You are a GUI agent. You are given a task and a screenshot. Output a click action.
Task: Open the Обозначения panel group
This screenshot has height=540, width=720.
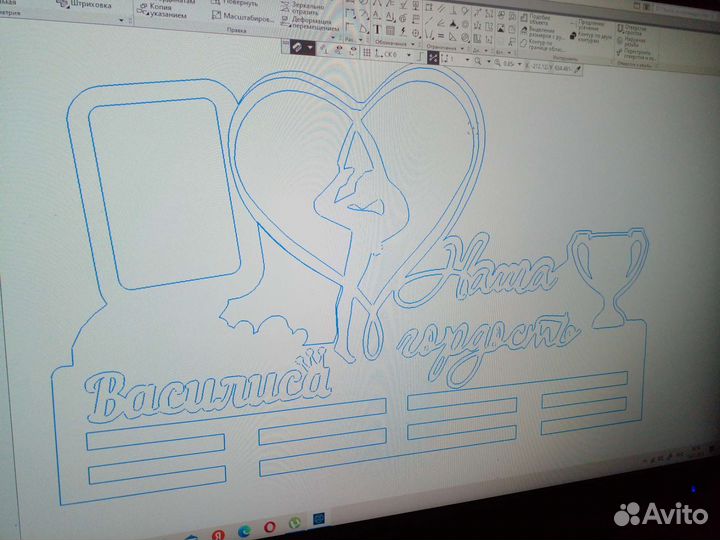[x=391, y=44]
